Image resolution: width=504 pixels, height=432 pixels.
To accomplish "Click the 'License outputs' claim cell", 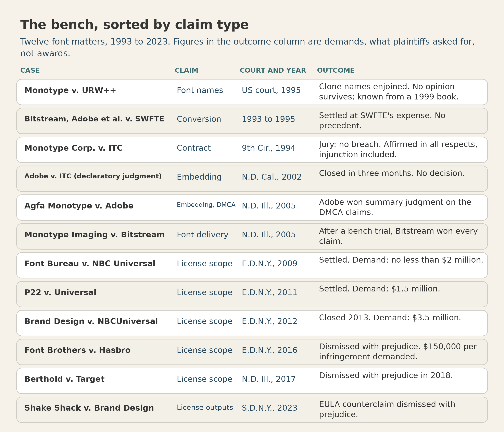I will coord(205,407).
